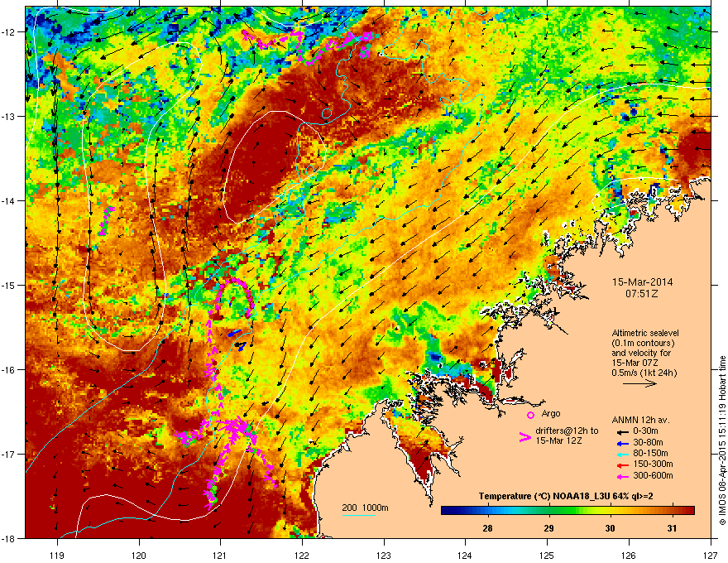The width and height of the screenshot is (728, 563).
Task: Click the 'drifters@12h to' legend label
Action: point(567,431)
